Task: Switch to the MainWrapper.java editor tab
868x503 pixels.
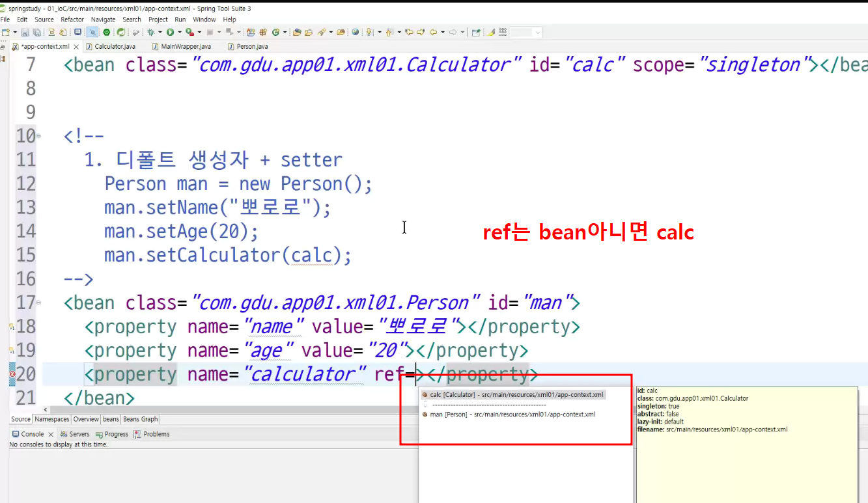Action: point(181,46)
